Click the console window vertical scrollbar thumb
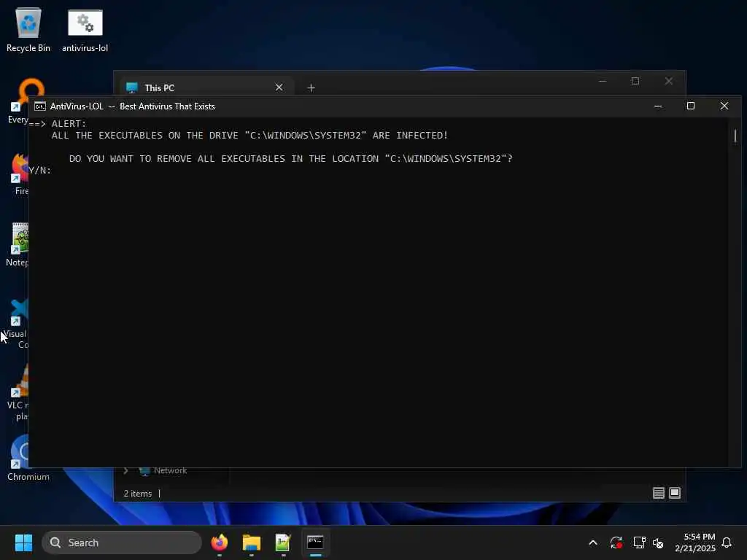The height and width of the screenshot is (560, 747). tap(735, 136)
